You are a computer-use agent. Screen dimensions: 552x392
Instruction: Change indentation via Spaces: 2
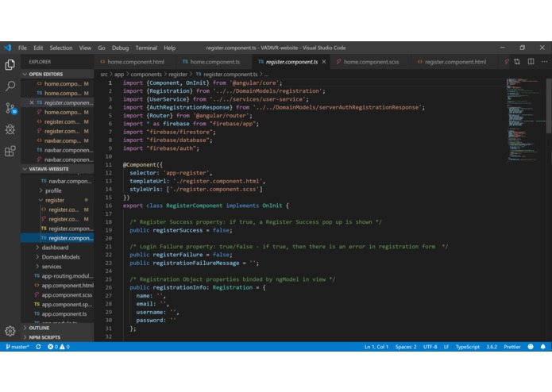406,347
